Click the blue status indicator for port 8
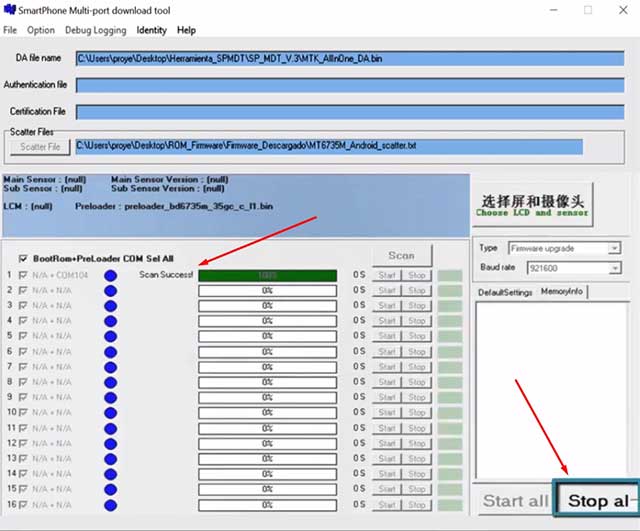The height and width of the screenshot is (531, 640). pos(111,382)
